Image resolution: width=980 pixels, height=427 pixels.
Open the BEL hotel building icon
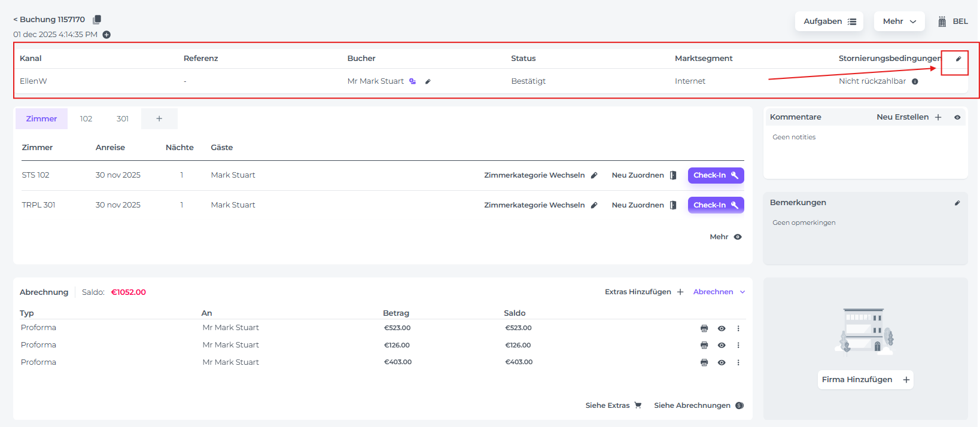pyautogui.click(x=942, y=22)
